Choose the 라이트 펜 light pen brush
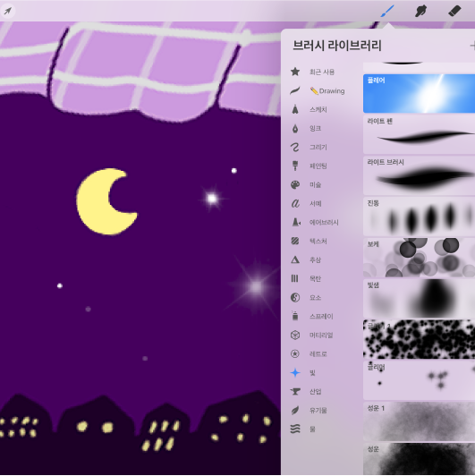The width and height of the screenshot is (475, 476). pyautogui.click(x=420, y=134)
